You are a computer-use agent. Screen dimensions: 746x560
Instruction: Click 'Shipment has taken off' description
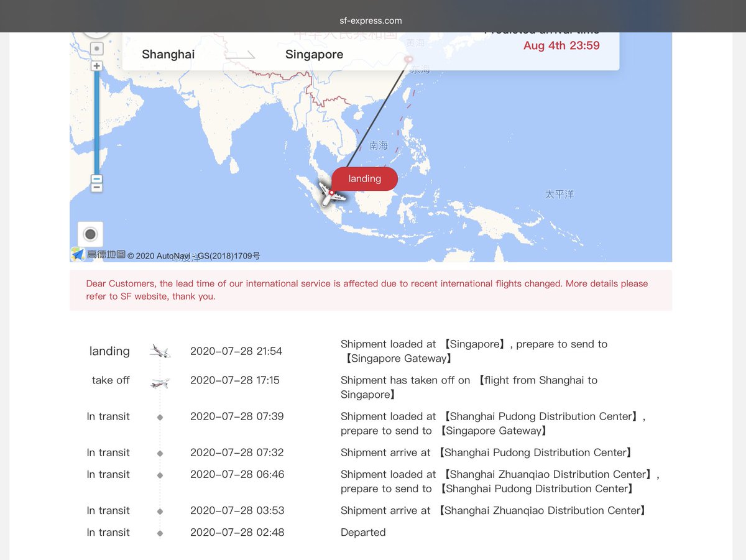[x=469, y=387]
